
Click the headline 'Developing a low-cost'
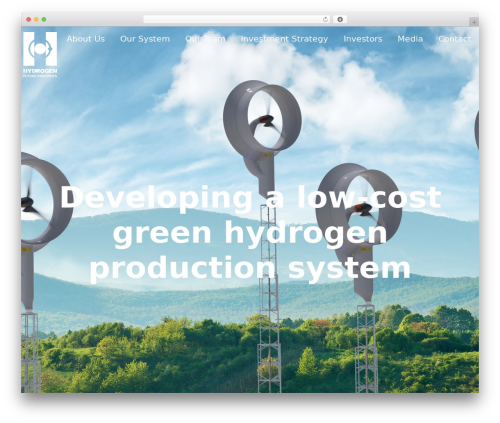click(x=251, y=198)
